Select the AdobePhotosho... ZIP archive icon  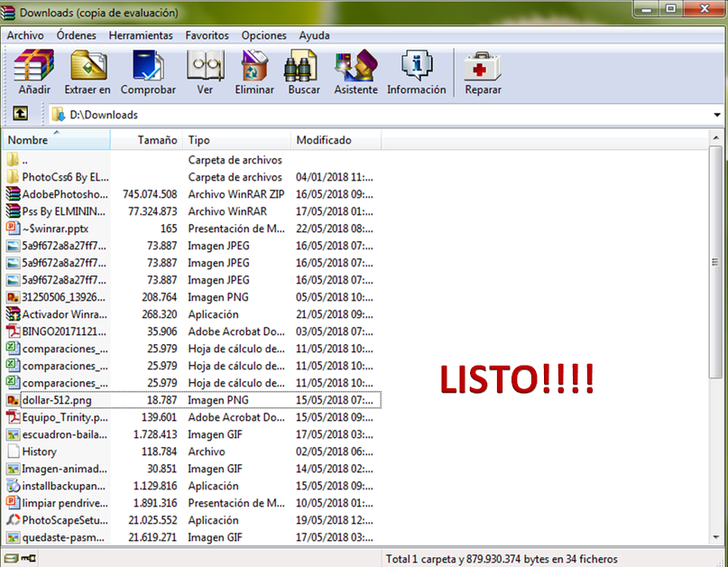[13, 194]
